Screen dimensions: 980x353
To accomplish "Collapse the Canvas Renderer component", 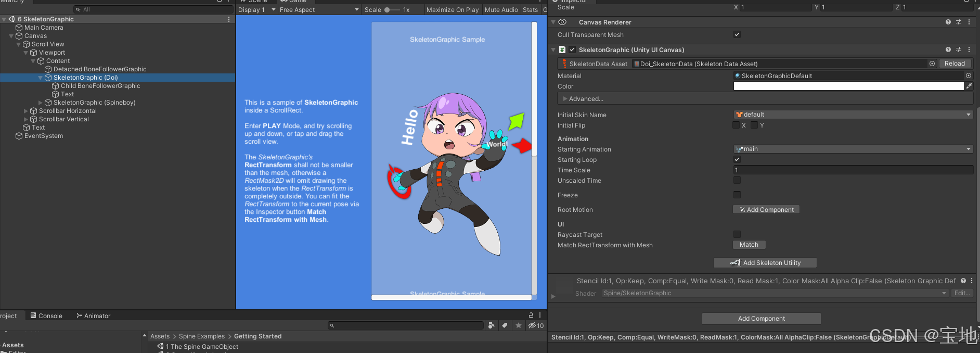I will point(553,22).
